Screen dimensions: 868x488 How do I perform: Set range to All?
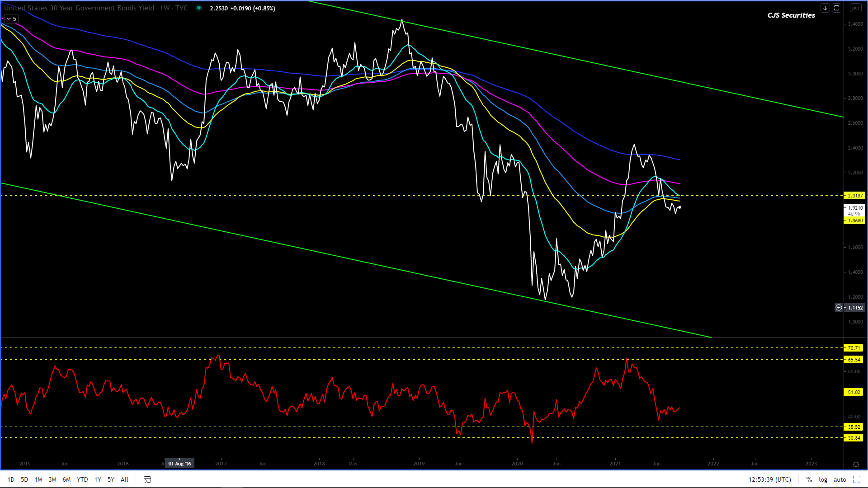(124, 479)
